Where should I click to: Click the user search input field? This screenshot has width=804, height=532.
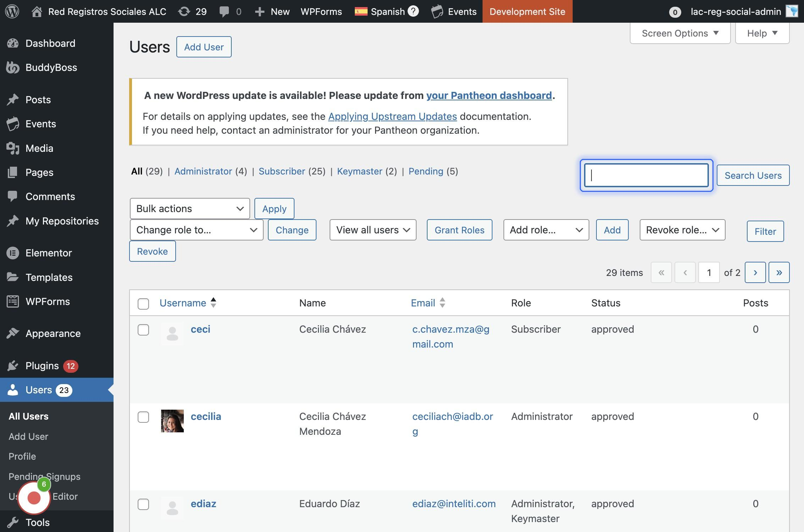click(646, 175)
